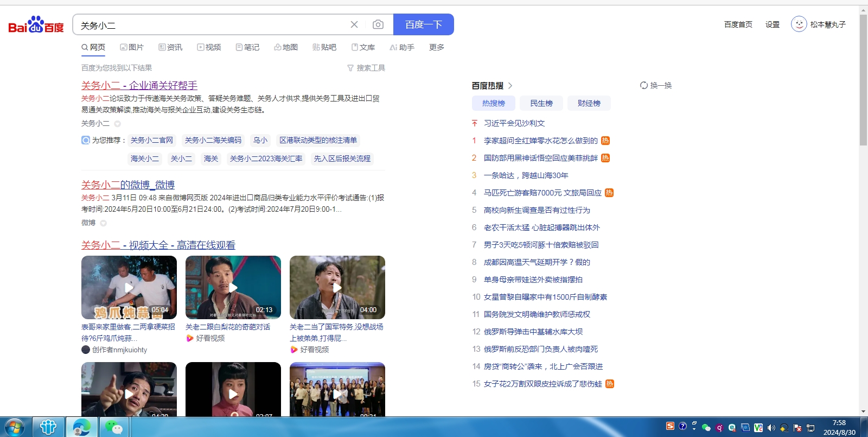The height and width of the screenshot is (437, 868).
Task: Open the Windows Start button
Action: coord(15,427)
